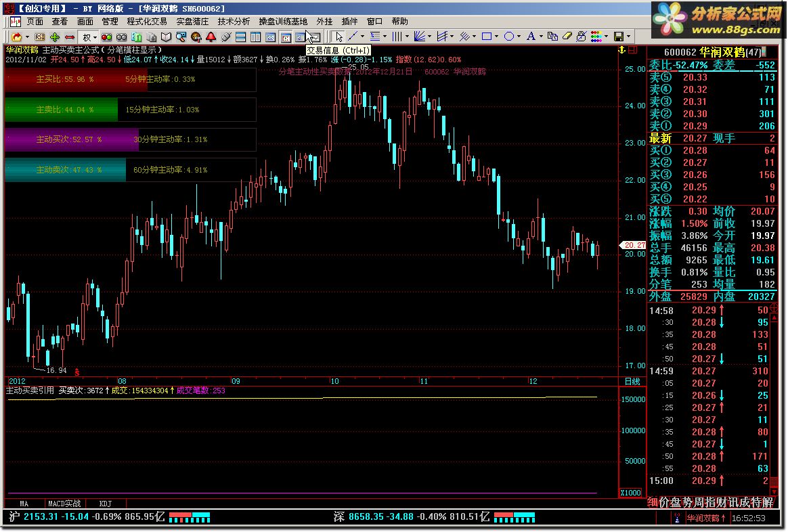Expand dropdown arrow next to line tool
Screen dimensions: 788x532
tap(362, 37)
